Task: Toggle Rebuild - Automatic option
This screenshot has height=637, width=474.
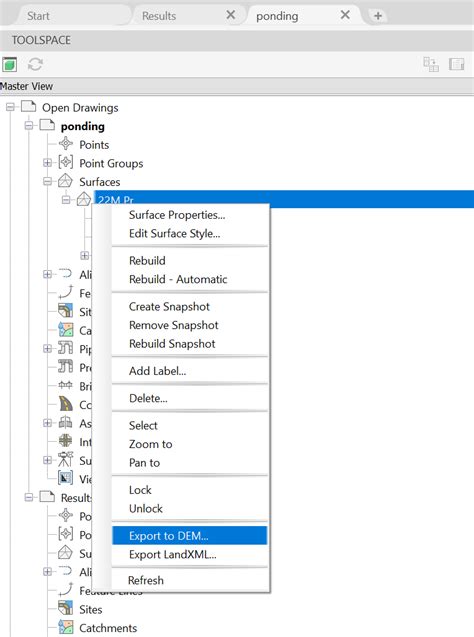Action: 190,279
